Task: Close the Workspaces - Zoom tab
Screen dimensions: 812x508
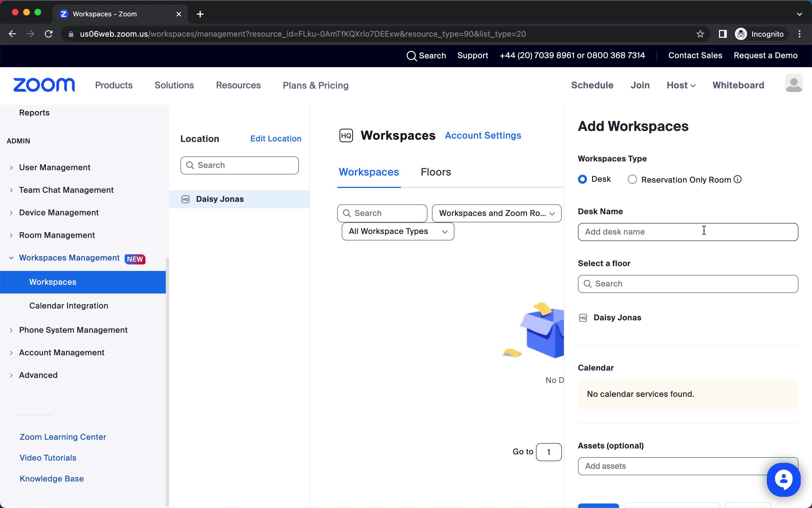Action: tap(179, 14)
